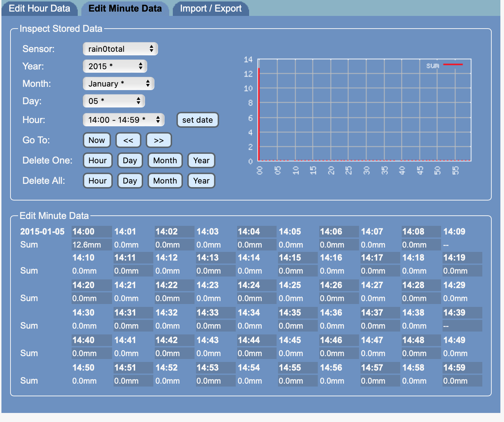The image size is (504, 422).
Task: Open the Sensor dropdown showing rain0total
Action: 120,49
